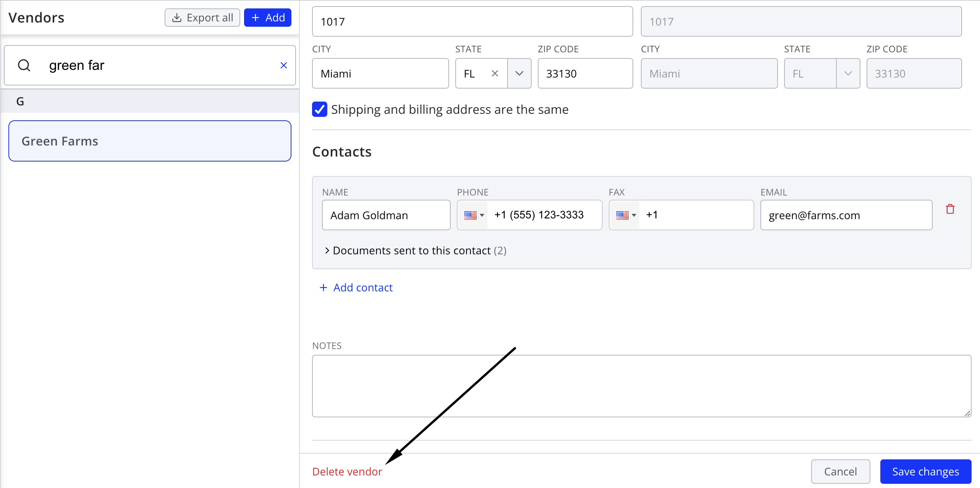This screenshot has width=980, height=488.
Task: Click inside the Notes text area
Action: click(642, 386)
